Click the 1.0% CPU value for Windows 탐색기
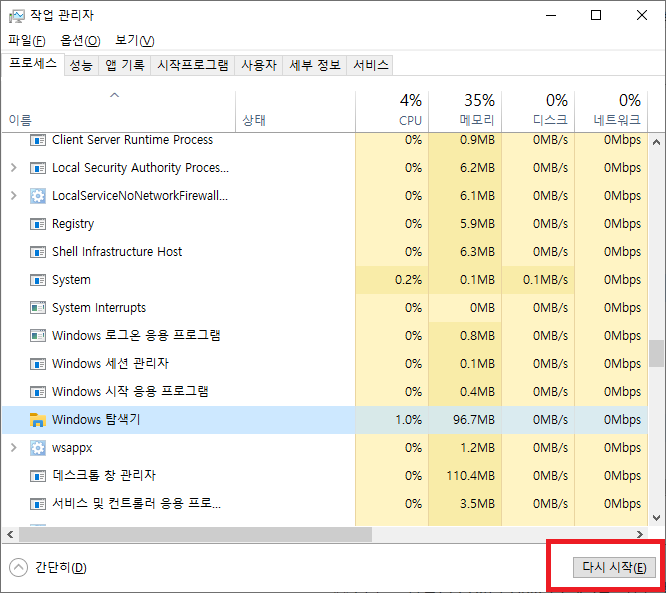Image resolution: width=666 pixels, height=593 pixels. click(408, 420)
